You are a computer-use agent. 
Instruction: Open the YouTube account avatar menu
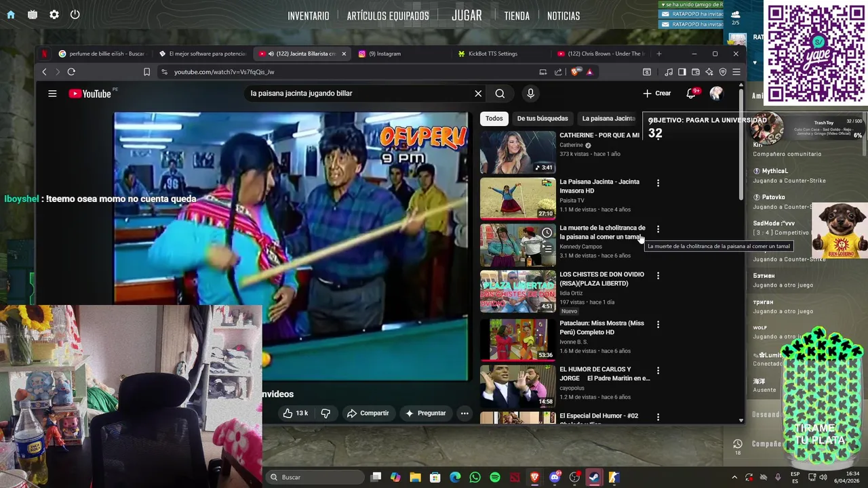click(x=716, y=94)
